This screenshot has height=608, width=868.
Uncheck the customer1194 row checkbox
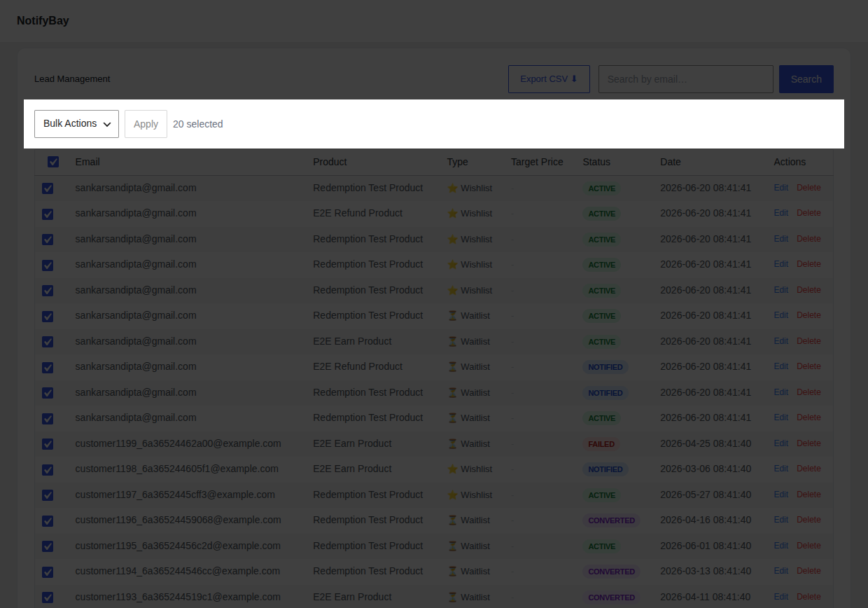[48, 572]
